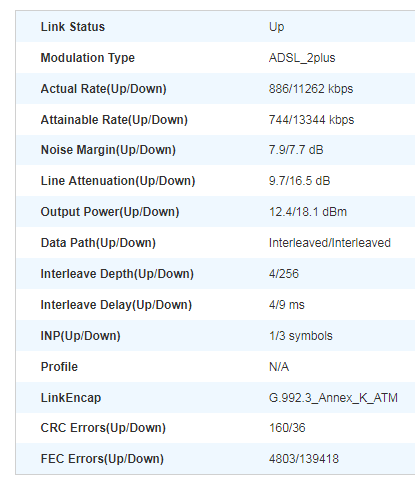Click the Modulation Type label
415x488 pixels.
[88, 58]
